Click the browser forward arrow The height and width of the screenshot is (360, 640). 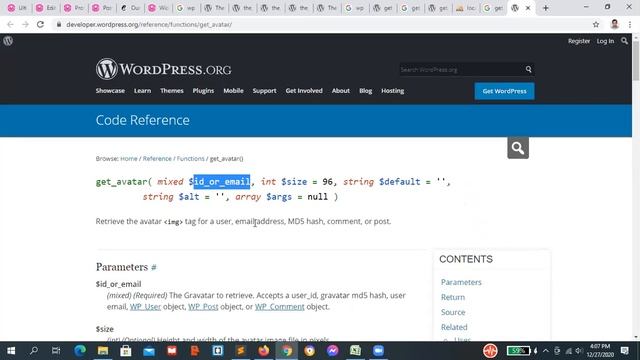tap(25, 24)
